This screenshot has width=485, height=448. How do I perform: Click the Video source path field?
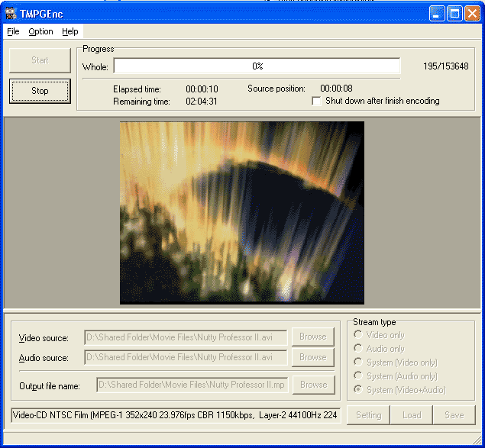[186, 337]
